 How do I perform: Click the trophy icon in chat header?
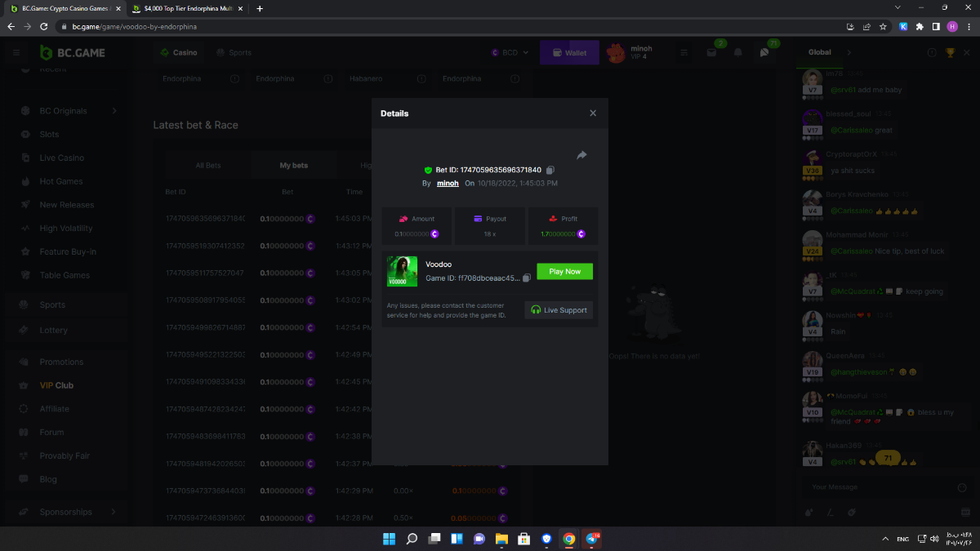951,53
